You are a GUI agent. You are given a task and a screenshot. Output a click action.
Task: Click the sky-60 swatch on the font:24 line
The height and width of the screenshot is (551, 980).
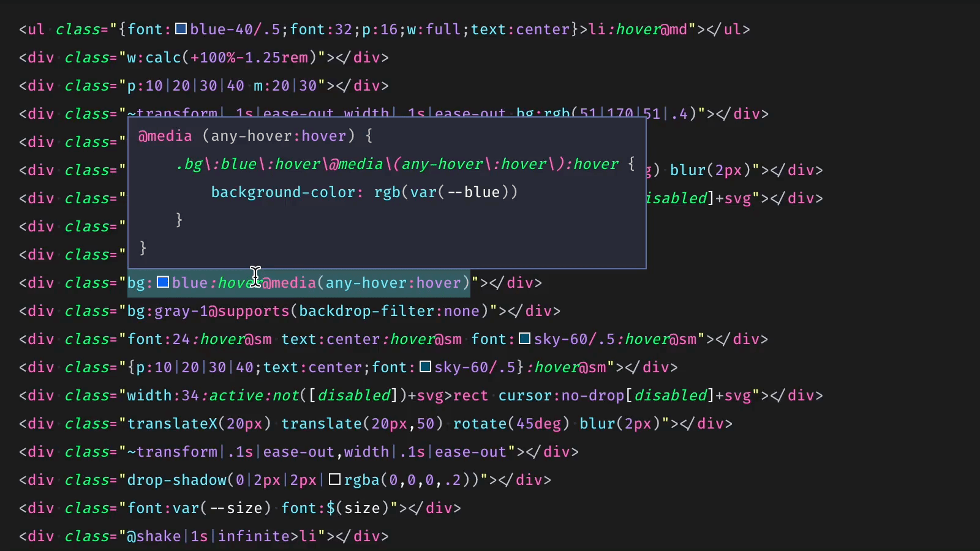click(524, 339)
